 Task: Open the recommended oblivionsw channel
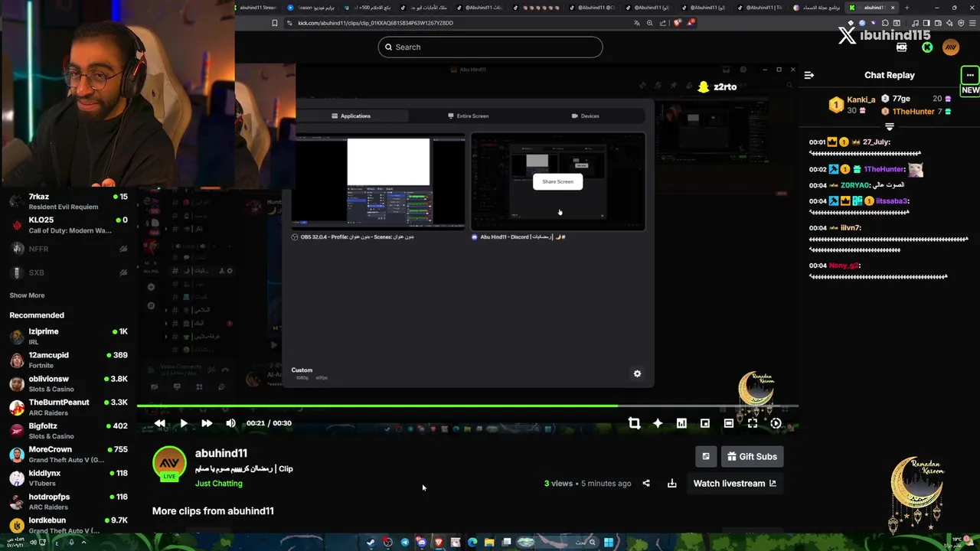click(69, 383)
